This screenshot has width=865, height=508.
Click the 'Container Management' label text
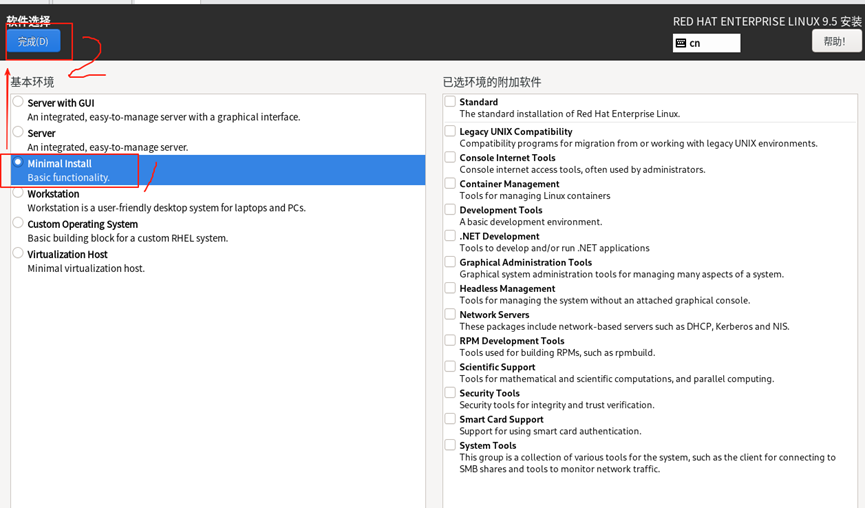[x=509, y=184]
